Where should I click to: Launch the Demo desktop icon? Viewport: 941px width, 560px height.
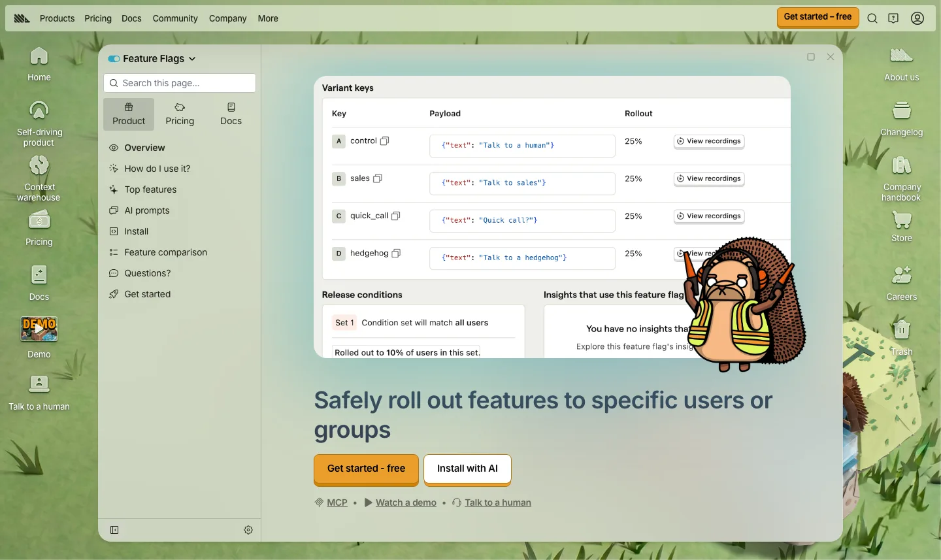(x=39, y=337)
